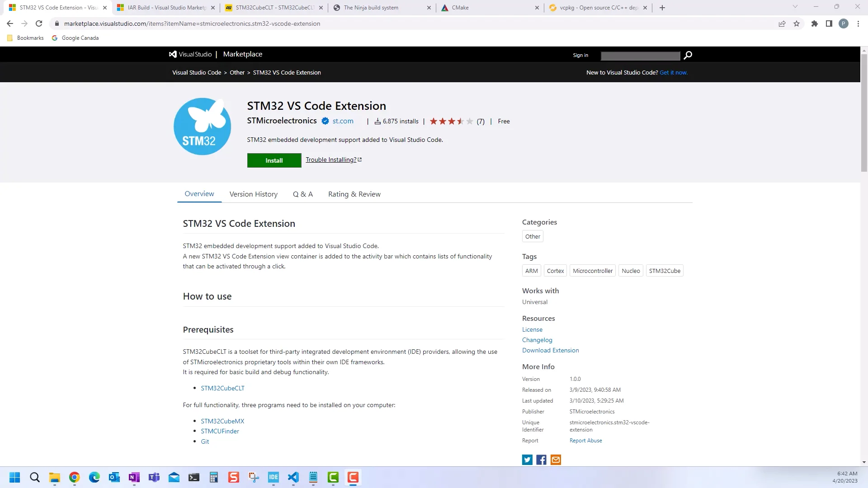The width and height of the screenshot is (868, 488).
Task: Share on Twitter icon
Action: 527,460
